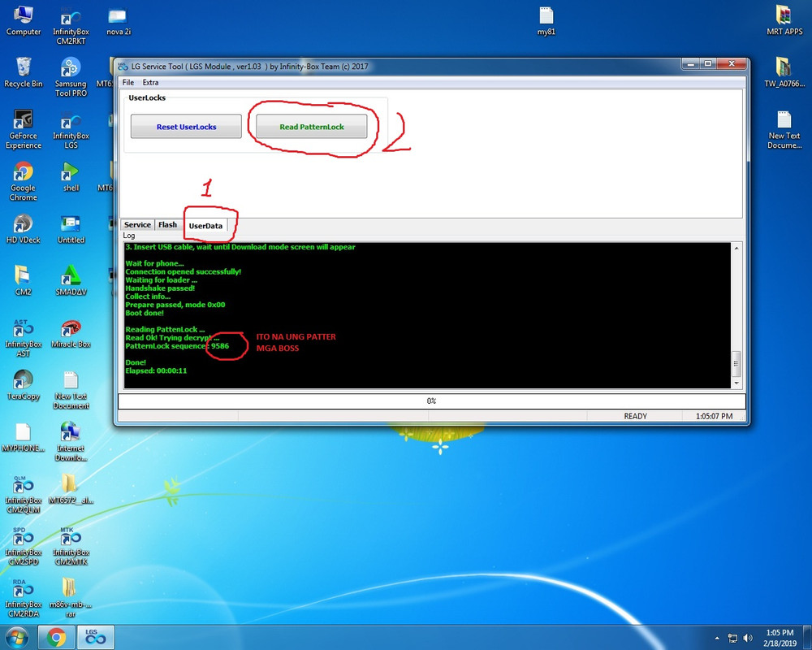
Task: Open InfinityBox CM2SPD shortcut
Action: (x=24, y=546)
